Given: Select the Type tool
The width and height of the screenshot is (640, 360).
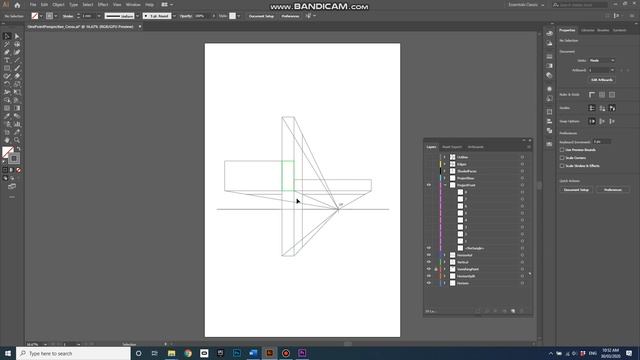Looking at the screenshot, I should click(7, 60).
